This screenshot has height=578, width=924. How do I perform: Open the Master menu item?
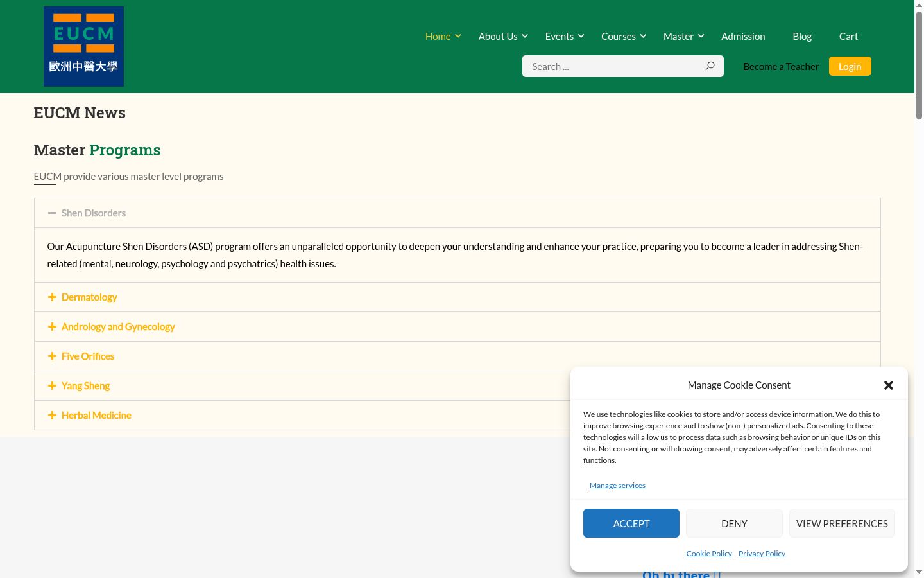(x=678, y=37)
